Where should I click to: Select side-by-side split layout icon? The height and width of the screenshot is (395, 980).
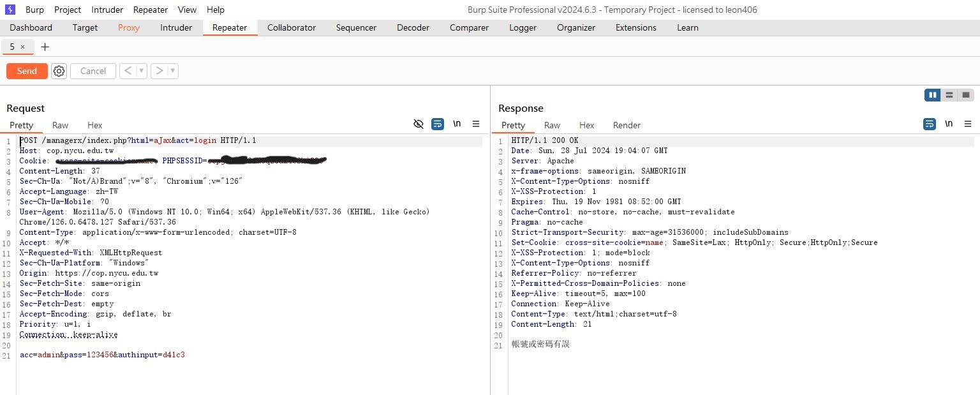tap(933, 95)
